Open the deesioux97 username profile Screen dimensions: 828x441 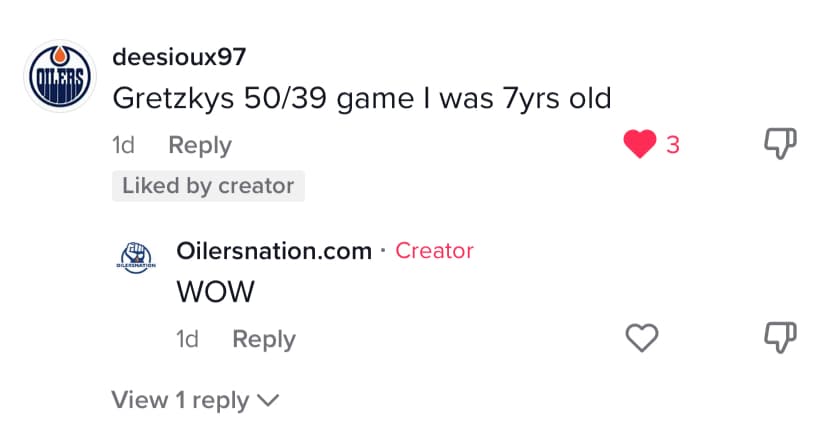point(179,57)
